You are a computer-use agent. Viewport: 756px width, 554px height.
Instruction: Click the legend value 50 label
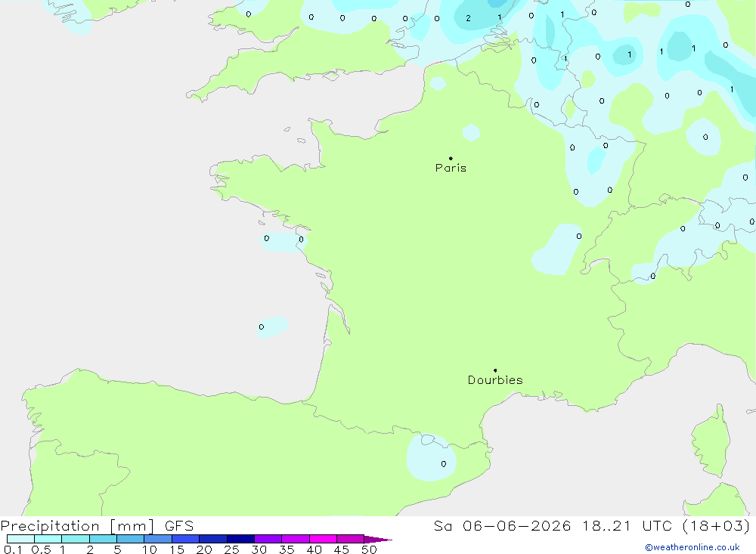click(x=369, y=549)
